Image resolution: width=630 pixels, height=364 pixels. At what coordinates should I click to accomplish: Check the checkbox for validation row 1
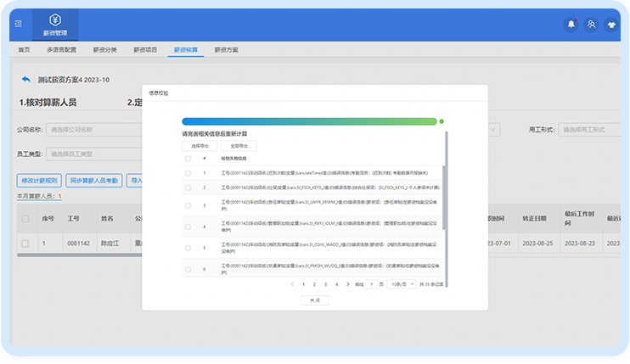click(x=188, y=173)
